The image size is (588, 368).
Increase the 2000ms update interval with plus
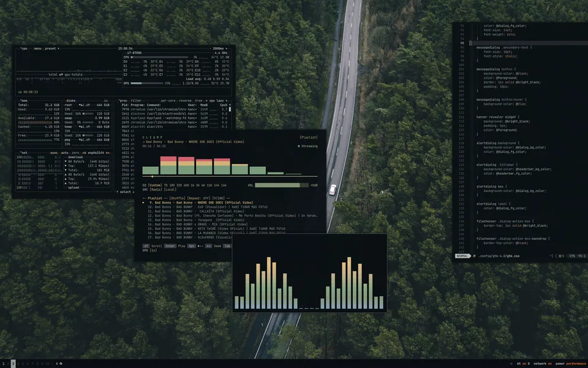(x=226, y=48)
